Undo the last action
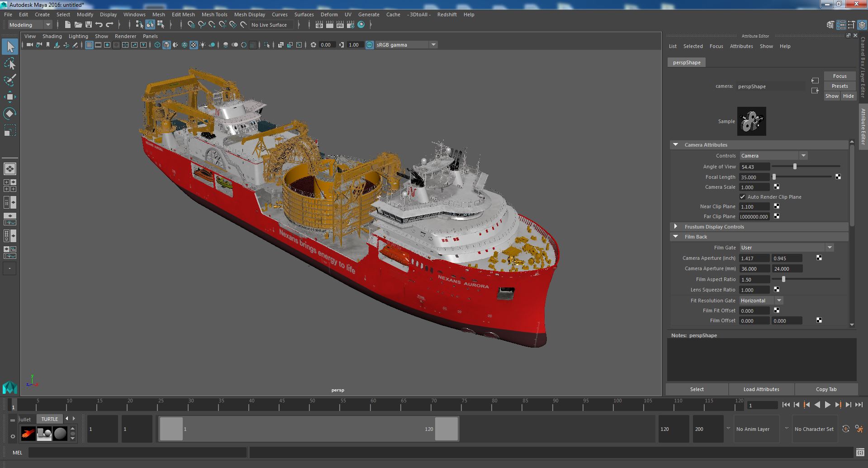The image size is (868, 468). (x=99, y=25)
